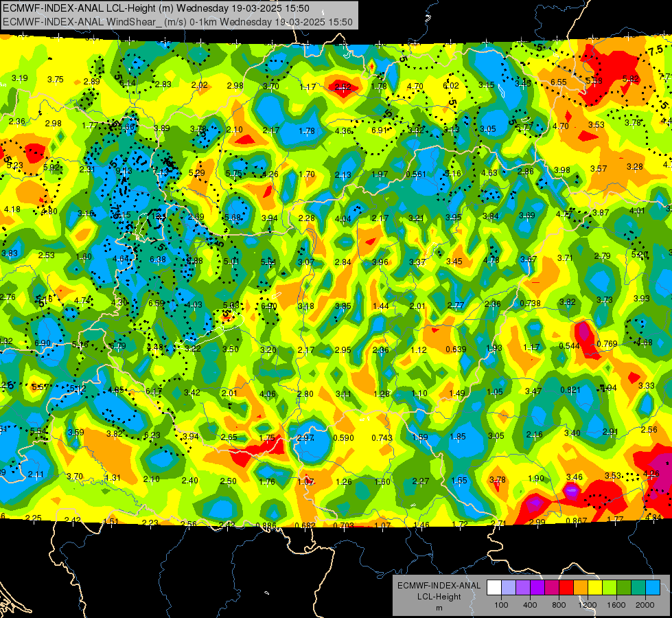The image size is (672, 618).
Task: Click the wind shear value 0.867 at the bottom edge
Action: click(577, 520)
